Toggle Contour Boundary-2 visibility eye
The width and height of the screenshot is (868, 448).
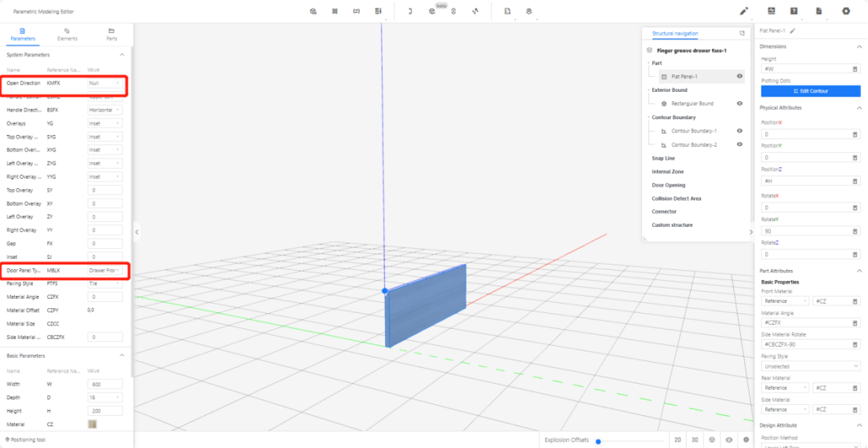click(x=739, y=145)
